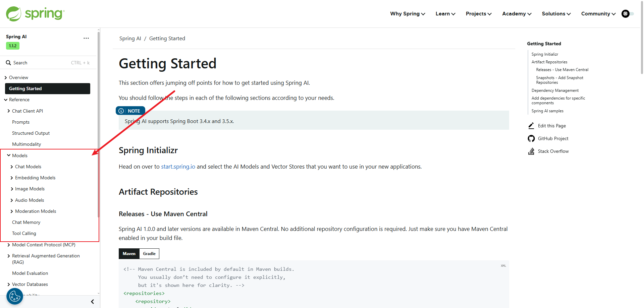Expand the Embedding Models item
Viewport: 644px width, 308px height.
point(12,178)
